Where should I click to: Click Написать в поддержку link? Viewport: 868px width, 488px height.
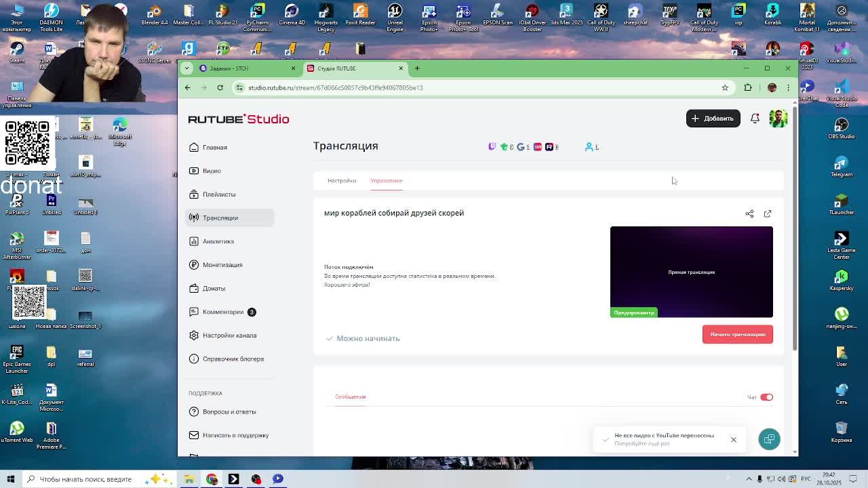click(x=229, y=435)
